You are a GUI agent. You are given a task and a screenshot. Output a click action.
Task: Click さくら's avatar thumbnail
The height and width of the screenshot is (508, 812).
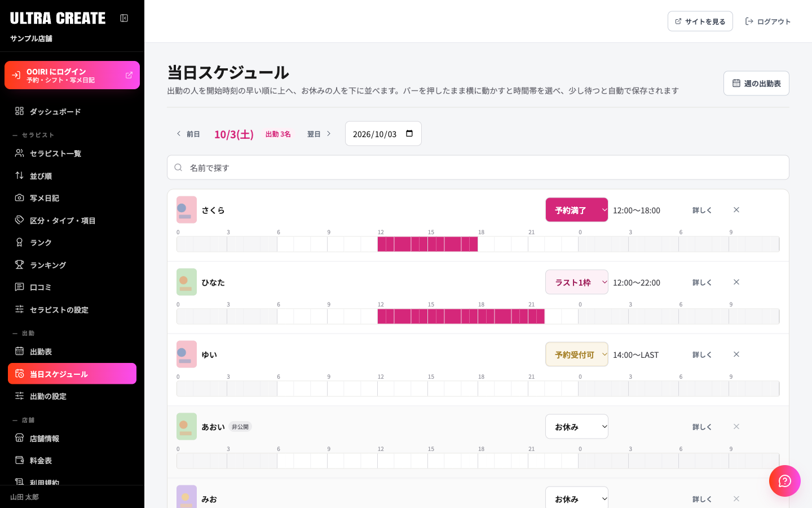tap(187, 210)
